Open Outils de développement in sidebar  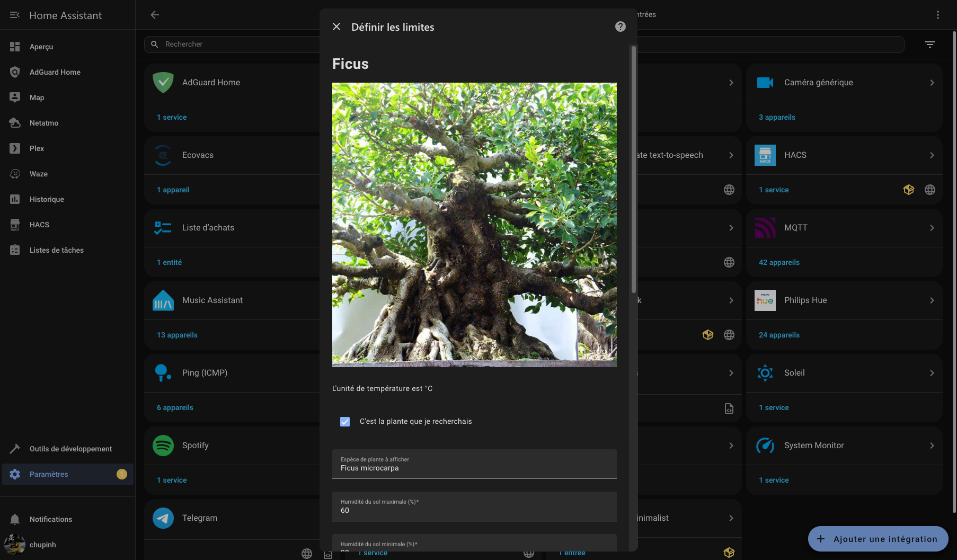(x=70, y=449)
